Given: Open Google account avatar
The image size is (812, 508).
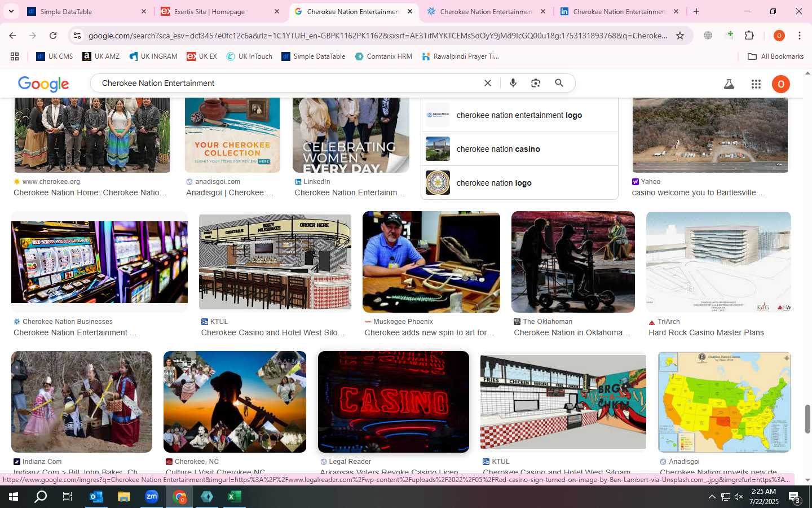Looking at the screenshot, I should click(781, 84).
